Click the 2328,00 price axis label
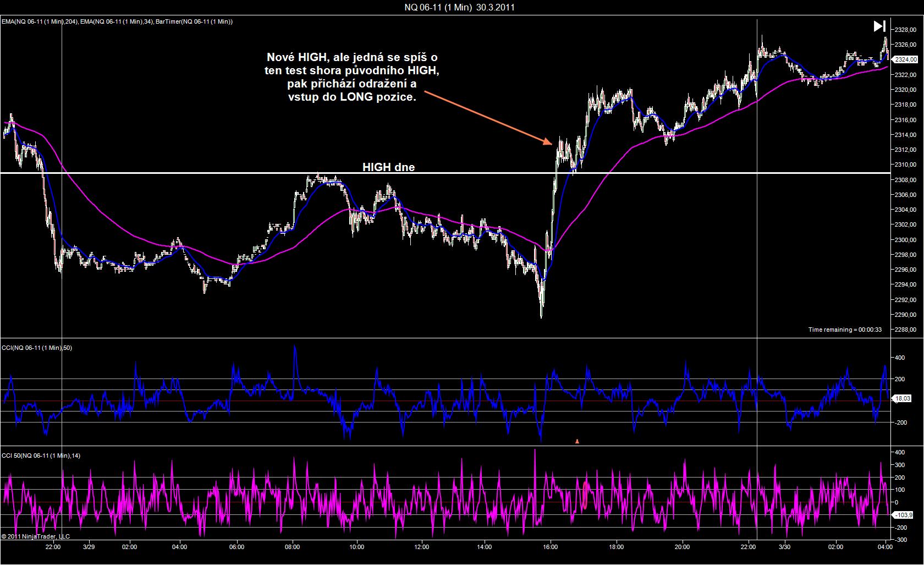Screen dimensions: 924x565 (905, 29)
